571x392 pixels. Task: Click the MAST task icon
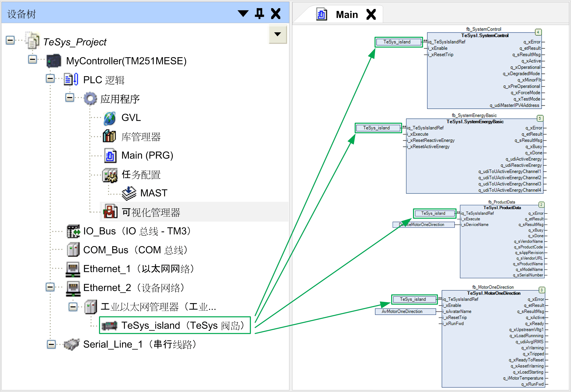(x=129, y=193)
